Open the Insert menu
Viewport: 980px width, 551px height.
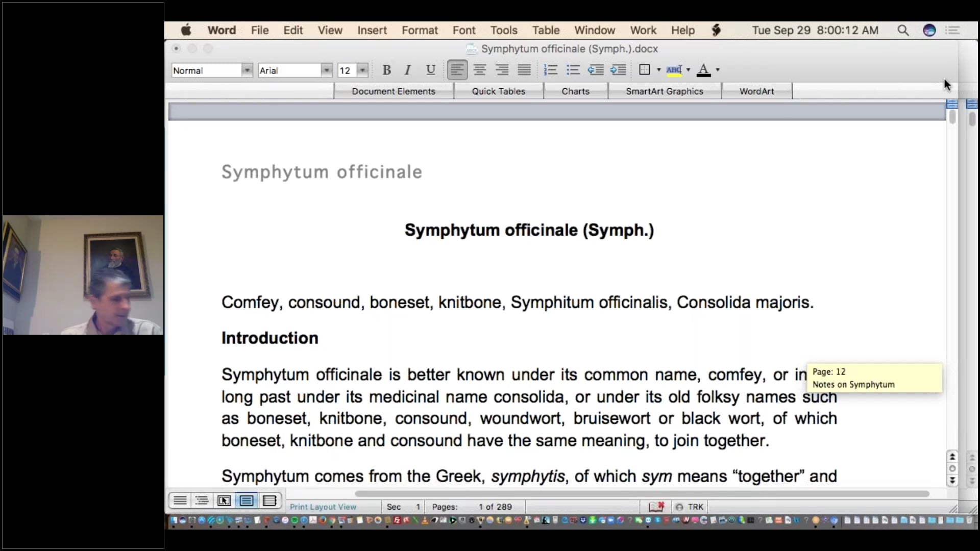(372, 30)
